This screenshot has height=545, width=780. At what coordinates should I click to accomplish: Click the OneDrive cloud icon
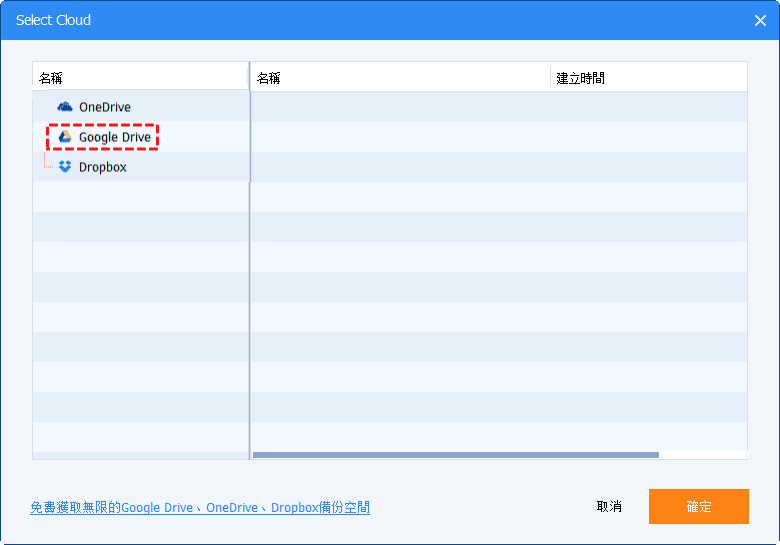[65, 106]
